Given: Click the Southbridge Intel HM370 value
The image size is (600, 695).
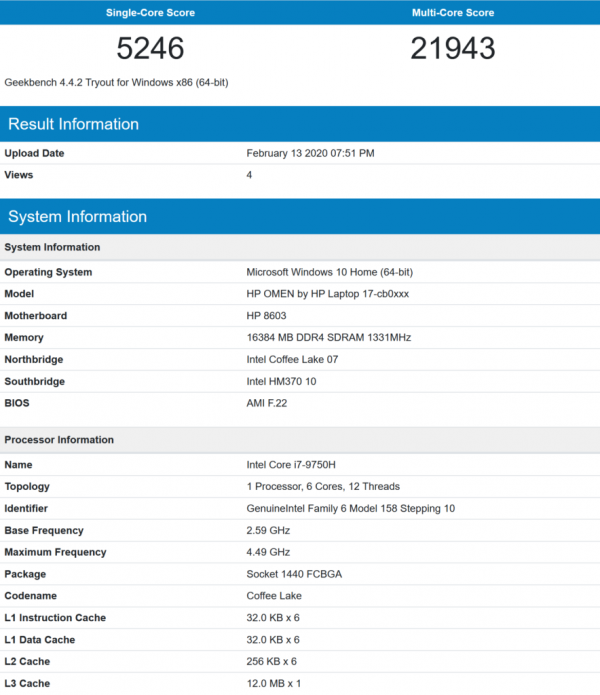Looking at the screenshot, I should click(x=281, y=382).
